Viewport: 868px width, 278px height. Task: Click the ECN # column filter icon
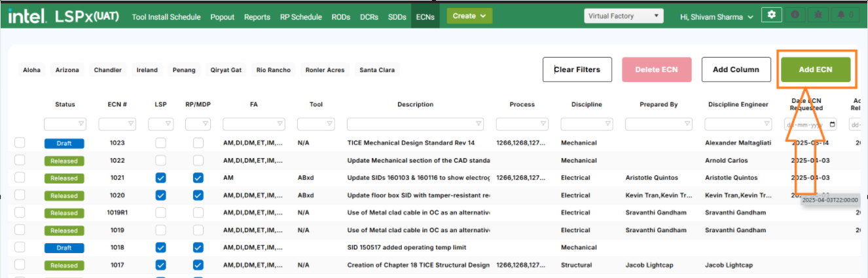click(x=131, y=124)
